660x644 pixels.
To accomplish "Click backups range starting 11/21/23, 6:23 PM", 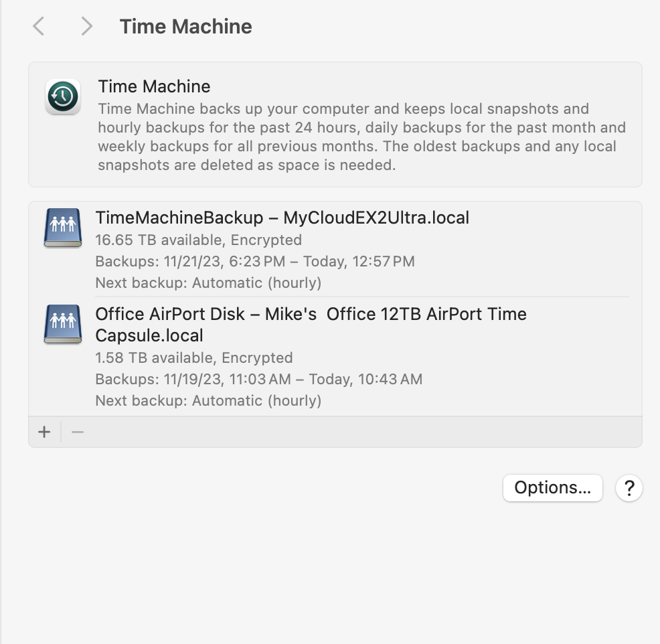I will tap(255, 261).
